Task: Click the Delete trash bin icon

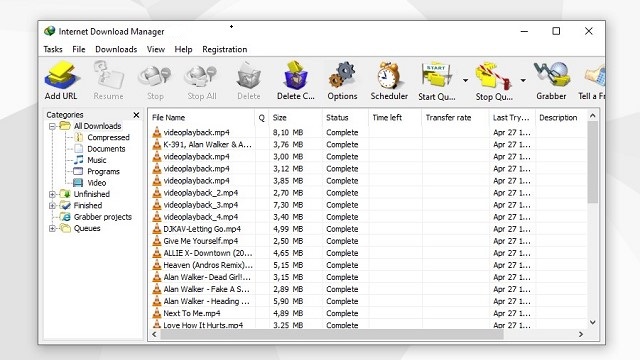Action: pos(249,76)
